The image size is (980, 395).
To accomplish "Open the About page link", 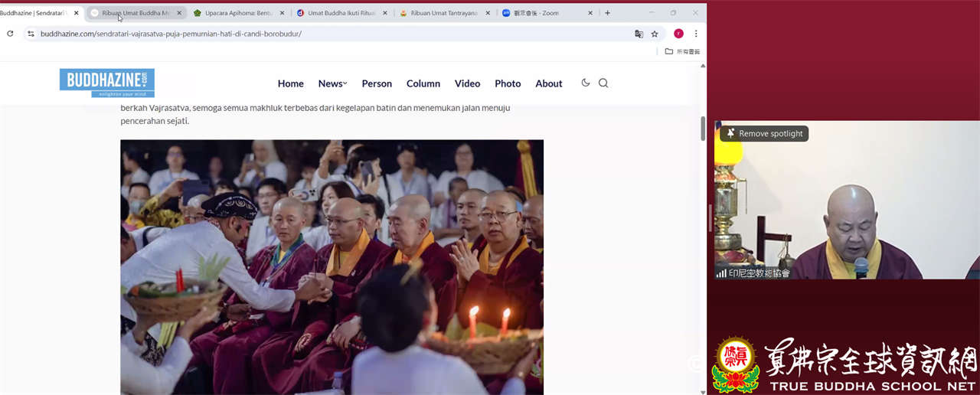I will [x=548, y=83].
